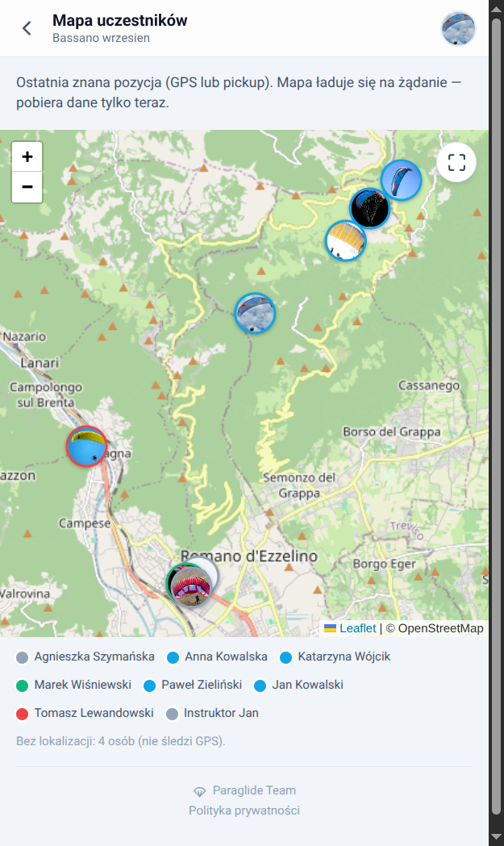
Task: Click the Campolongo sul Brenta map label
Action: pyautogui.click(x=46, y=394)
